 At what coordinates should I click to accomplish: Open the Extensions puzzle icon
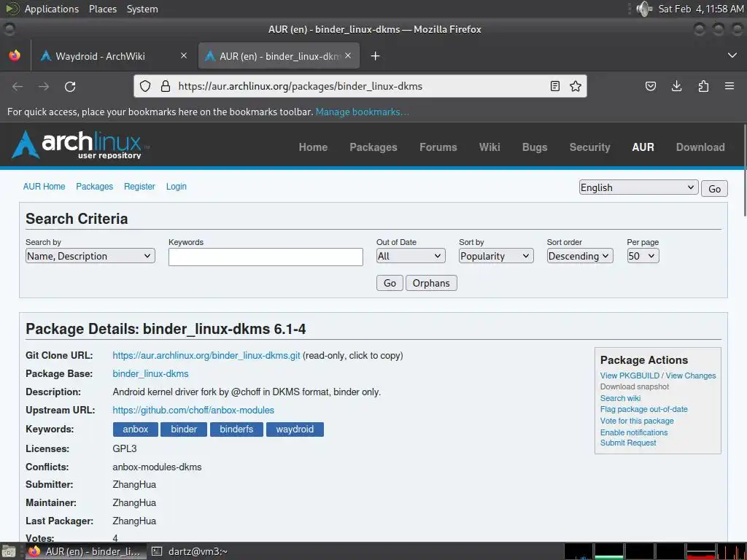pos(703,86)
